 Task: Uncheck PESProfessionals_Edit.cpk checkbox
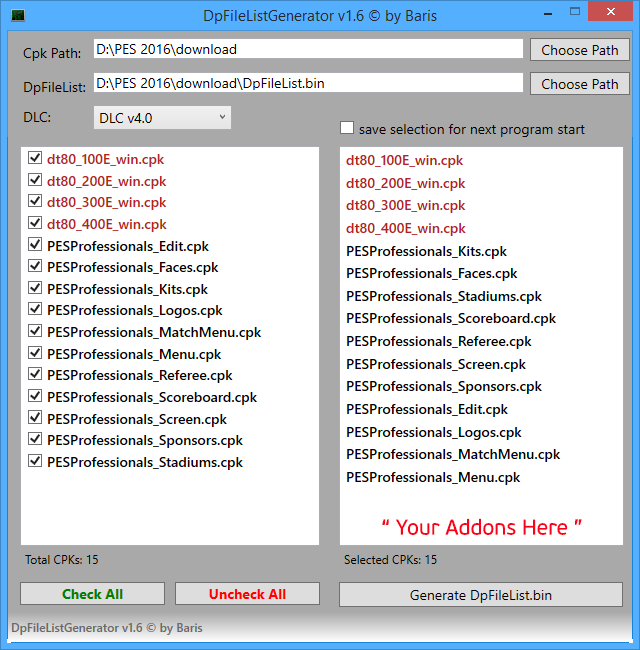pyautogui.click(x=35, y=244)
